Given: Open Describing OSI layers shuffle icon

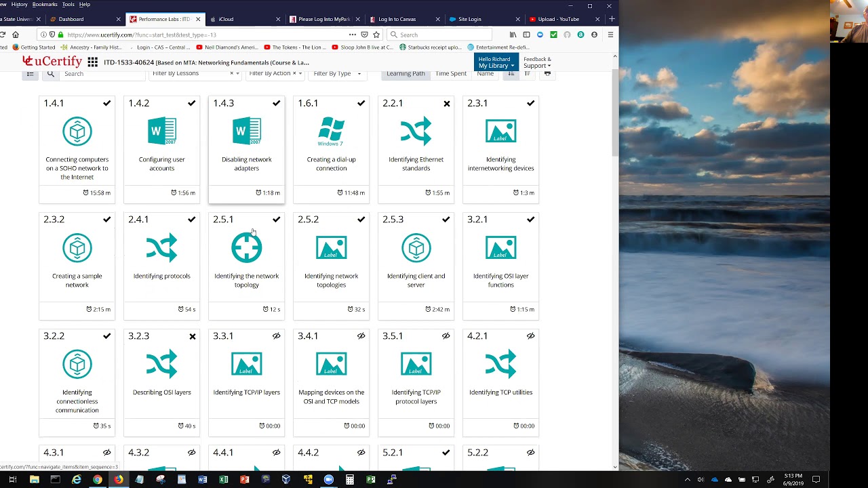Looking at the screenshot, I should (162, 365).
